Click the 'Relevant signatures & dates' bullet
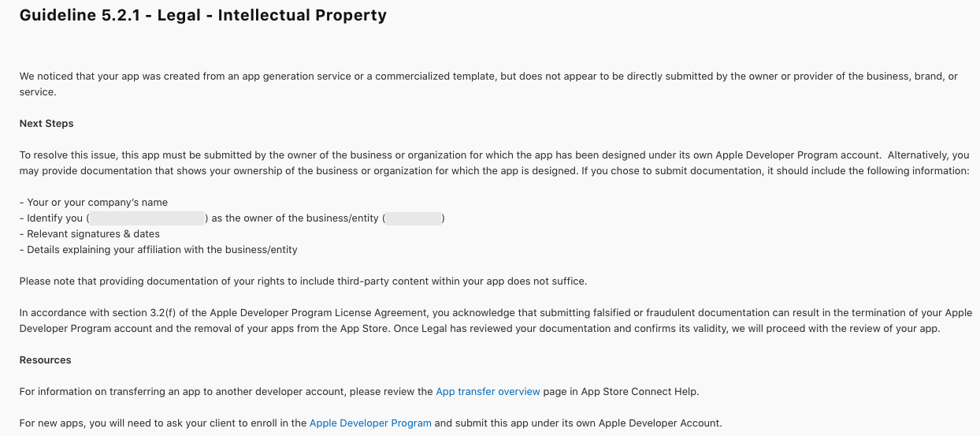Image resolution: width=980 pixels, height=436 pixels. coord(90,233)
